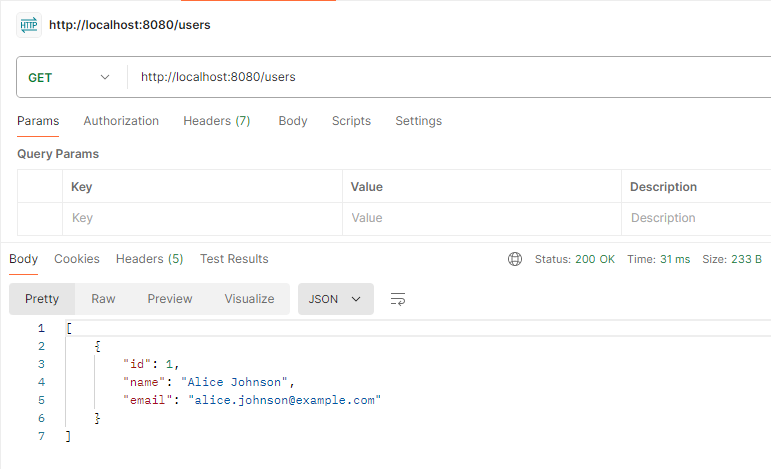Open the Headers (7) request tab

pos(216,121)
